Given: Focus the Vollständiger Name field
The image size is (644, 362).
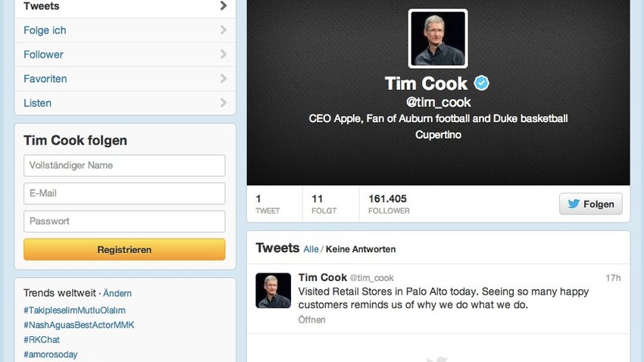Looking at the screenshot, I should click(x=124, y=165).
